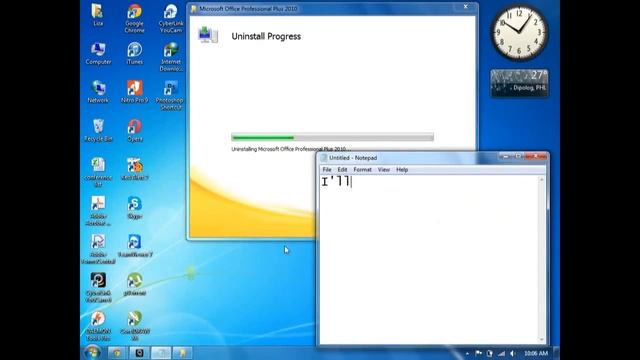Click the taskbar clock showing 10:06 AM
This screenshot has width=640, height=360.
[x=536, y=353]
